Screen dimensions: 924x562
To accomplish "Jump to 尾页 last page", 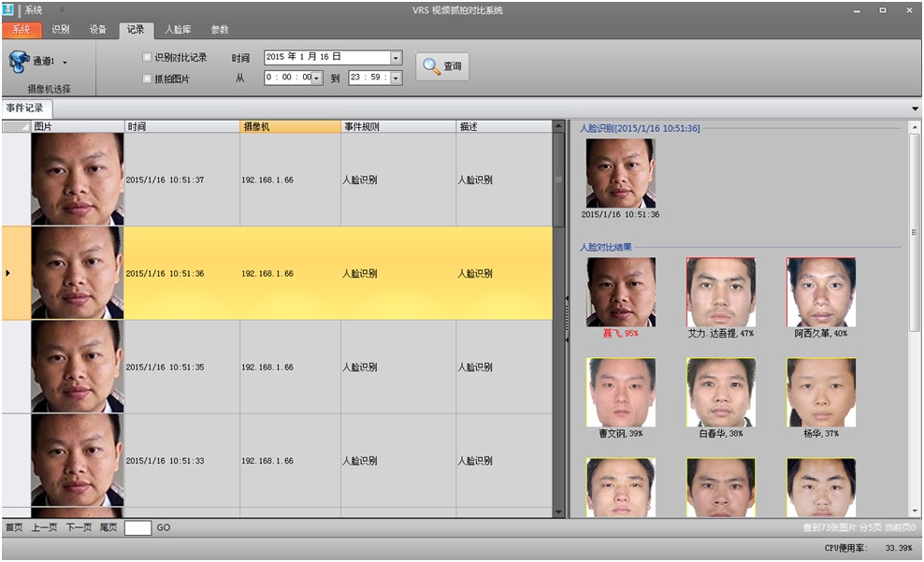I will pos(108,527).
